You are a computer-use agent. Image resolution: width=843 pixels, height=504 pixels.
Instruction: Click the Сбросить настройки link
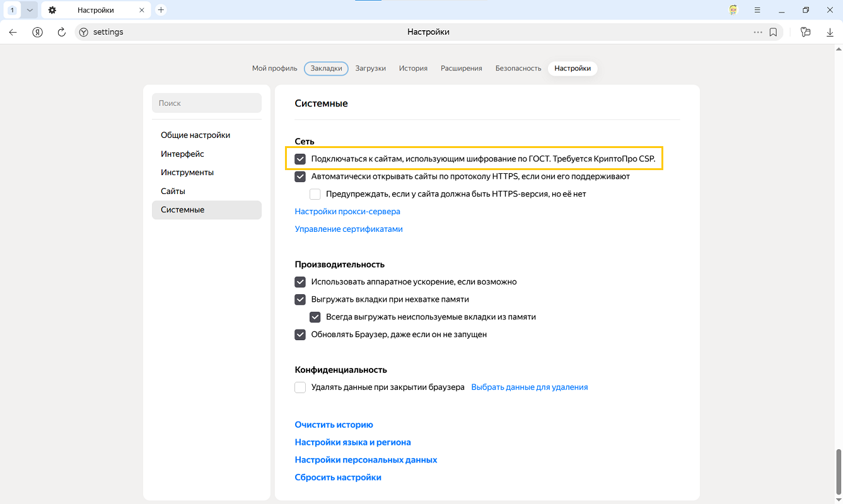click(338, 478)
